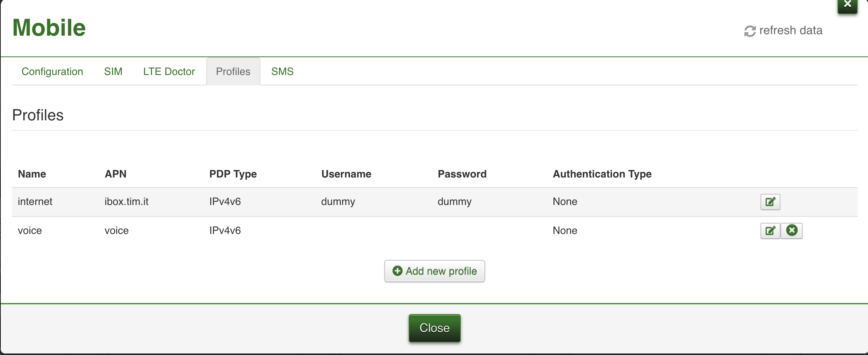Click the refresh data link text
This screenshot has height=355, width=868.
pyautogui.click(x=790, y=30)
